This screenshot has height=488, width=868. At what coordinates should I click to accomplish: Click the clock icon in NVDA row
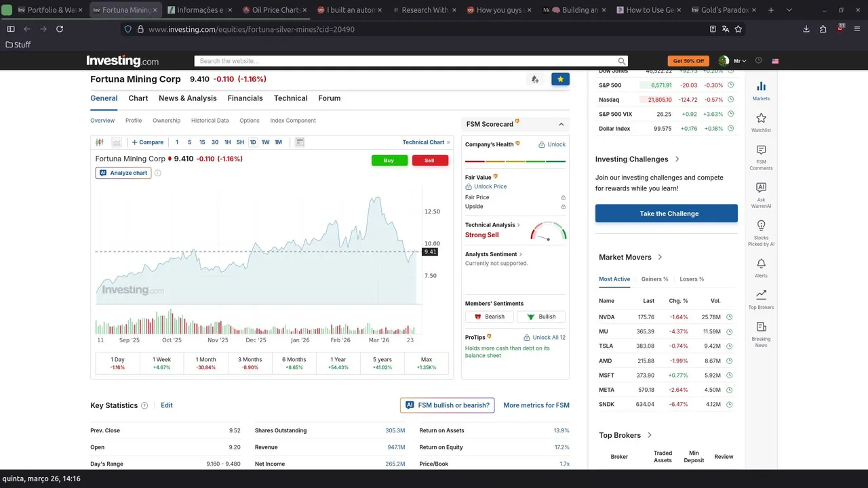click(x=730, y=317)
